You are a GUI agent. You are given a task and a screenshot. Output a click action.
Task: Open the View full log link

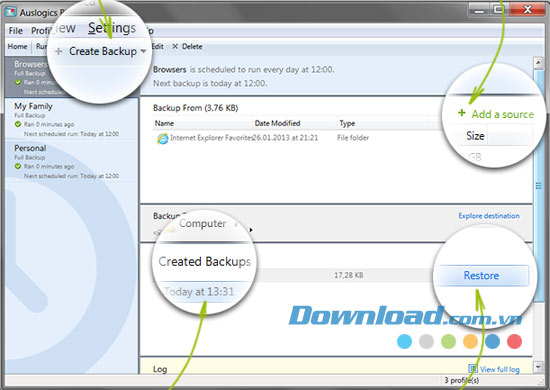point(499,369)
